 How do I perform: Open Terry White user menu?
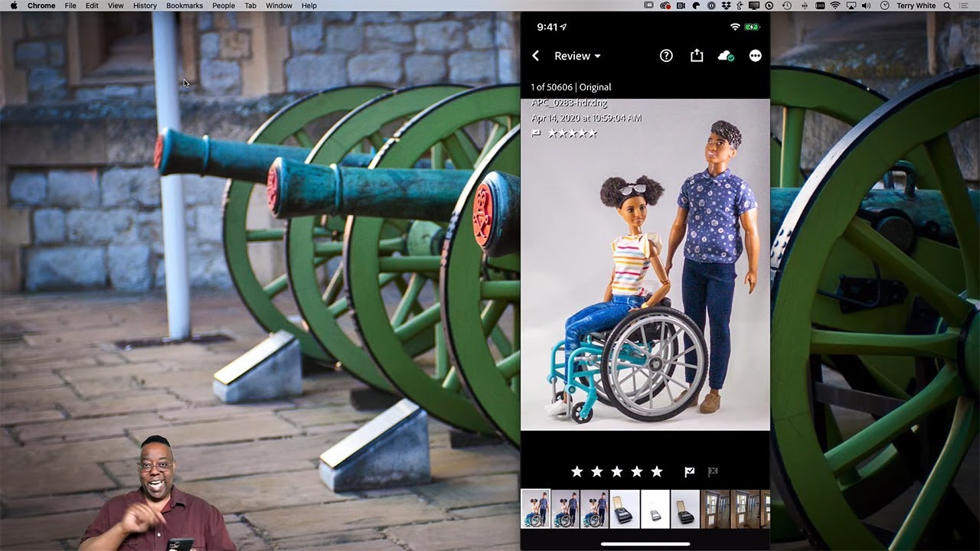916,5
